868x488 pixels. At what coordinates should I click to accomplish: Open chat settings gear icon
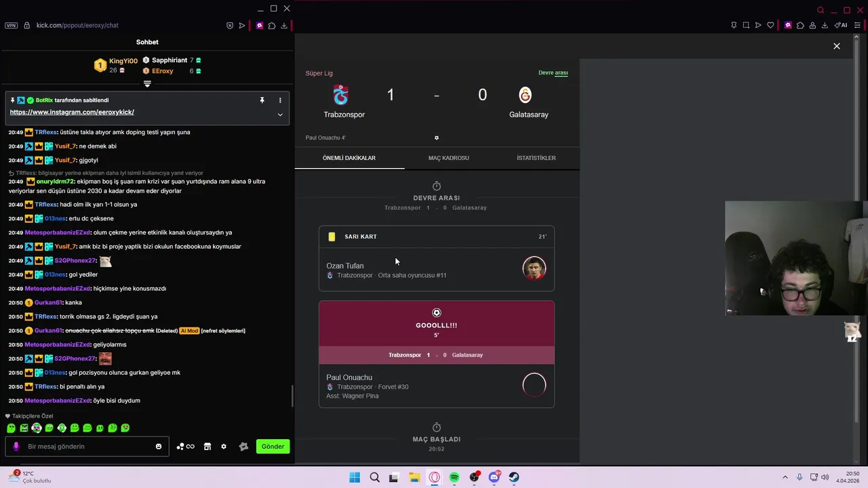coord(224,447)
